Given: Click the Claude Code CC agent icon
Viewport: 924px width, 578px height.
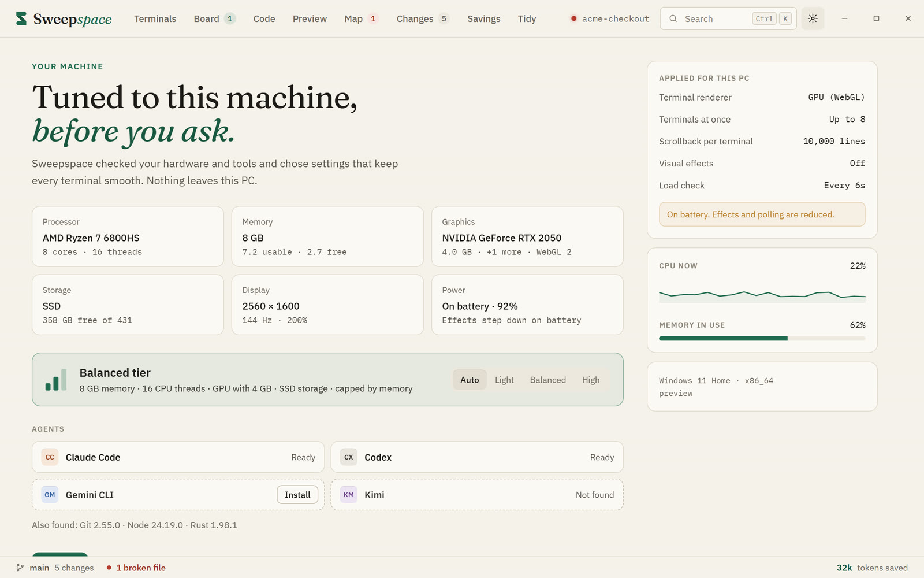Looking at the screenshot, I should [x=50, y=457].
